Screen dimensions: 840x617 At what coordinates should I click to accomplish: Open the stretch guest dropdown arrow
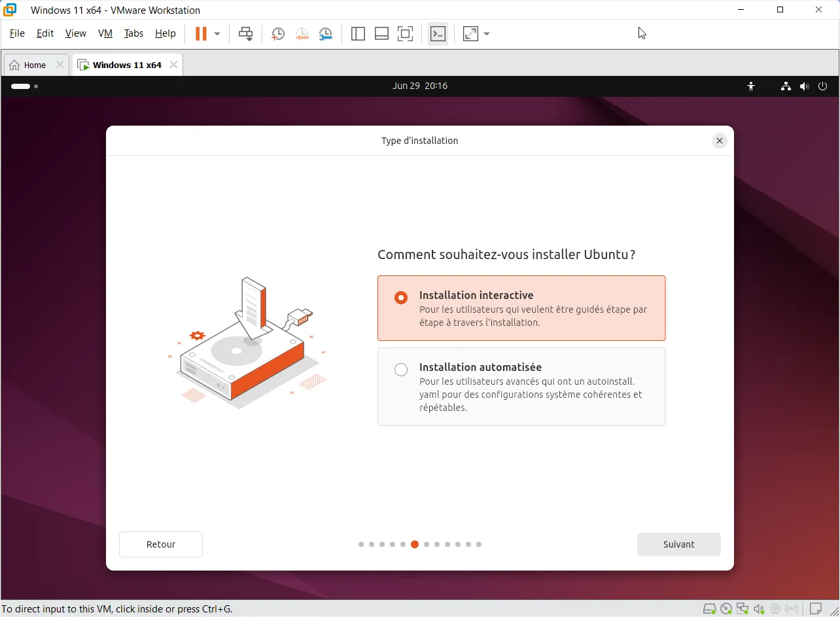click(487, 34)
